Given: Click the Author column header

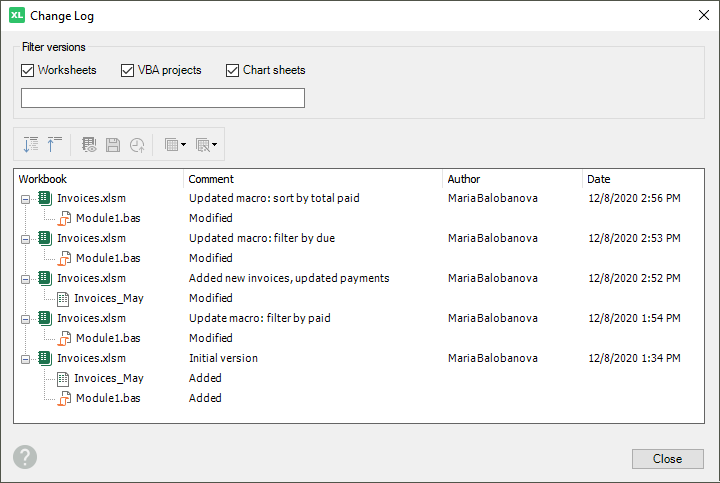Looking at the screenshot, I should coord(512,179).
